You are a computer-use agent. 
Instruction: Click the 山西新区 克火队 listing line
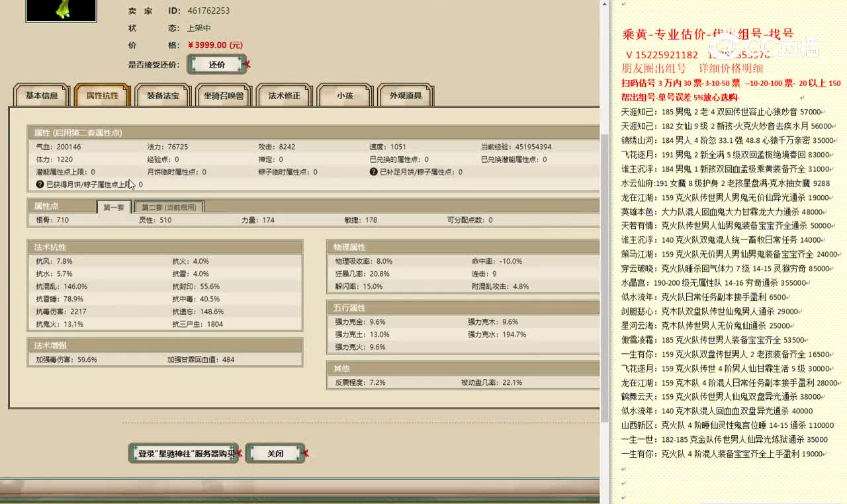point(728,425)
